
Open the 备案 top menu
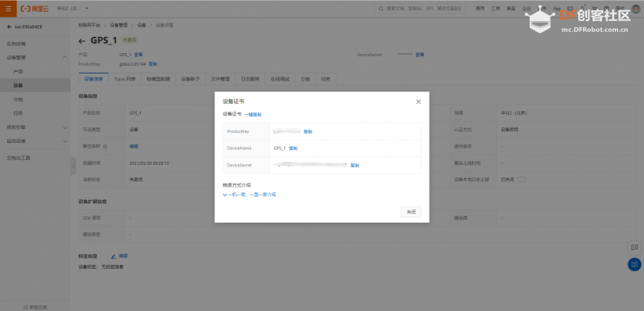point(511,9)
